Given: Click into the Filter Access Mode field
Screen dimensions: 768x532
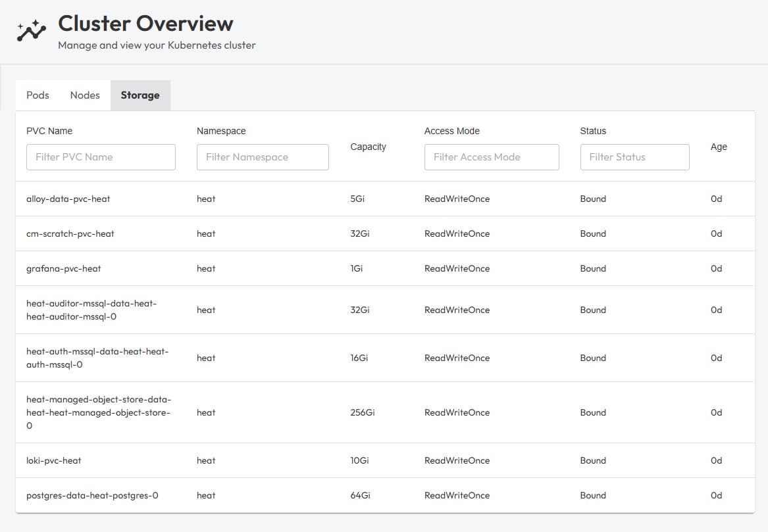Looking at the screenshot, I should coord(492,157).
